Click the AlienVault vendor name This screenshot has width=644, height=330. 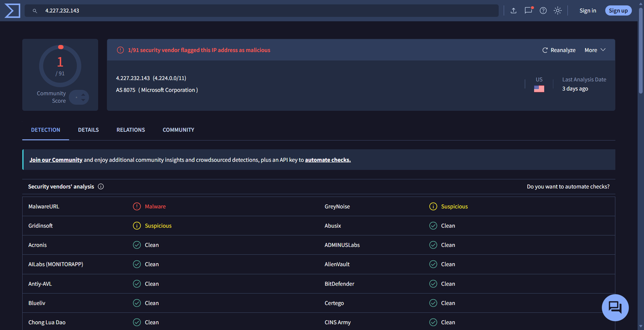pyautogui.click(x=337, y=264)
